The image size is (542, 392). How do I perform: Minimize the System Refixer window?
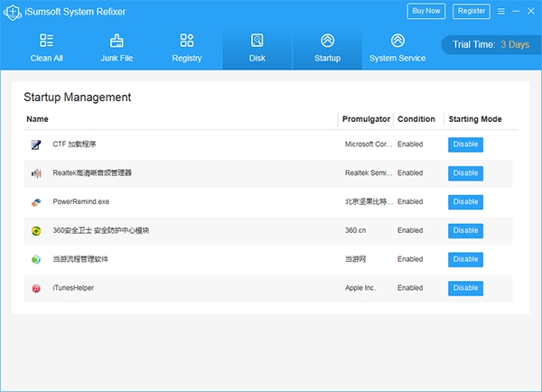coord(516,12)
